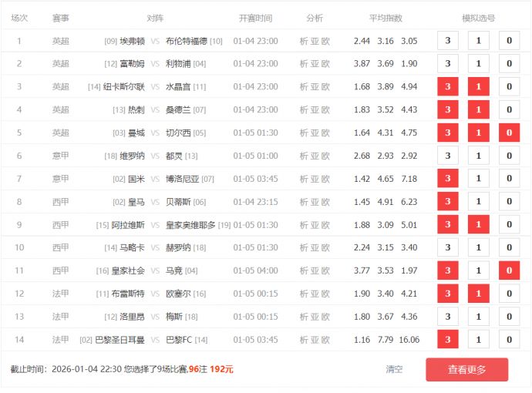
Task: Click the 开赛时间 column header
Action: point(255,18)
